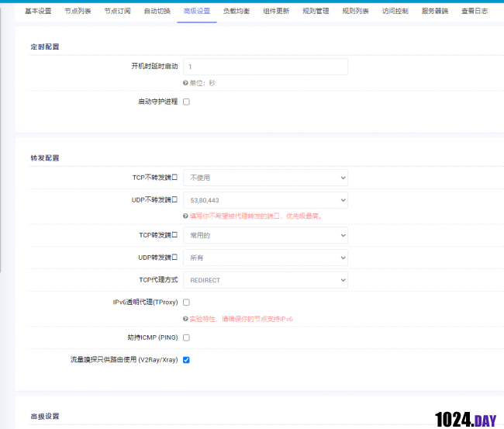Click the help icon beside 实验特性 hint
This screenshot has width=504, height=429.
185,319
